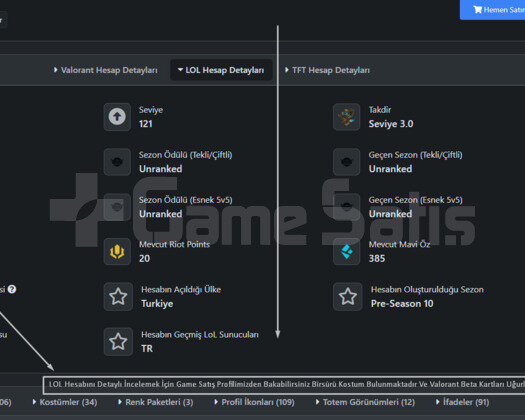
Task: Open the Valorant Hesap Detayları tab
Action: 105,70
